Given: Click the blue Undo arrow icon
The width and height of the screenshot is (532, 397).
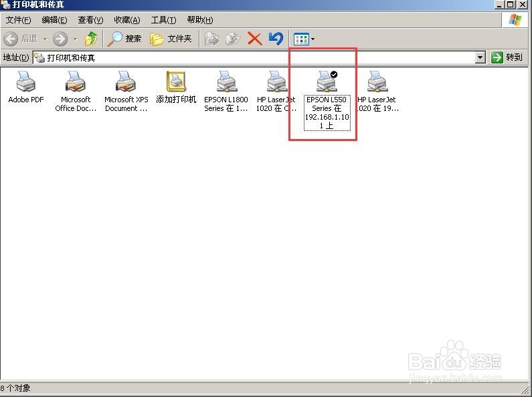Looking at the screenshot, I should [x=276, y=39].
